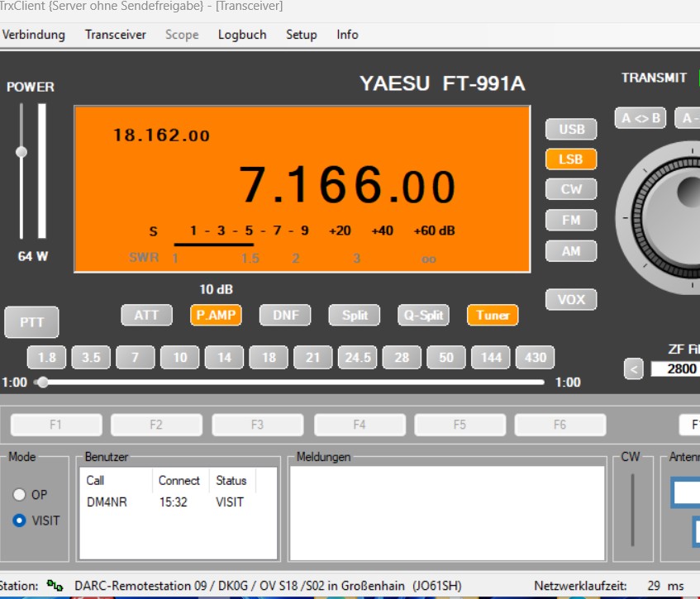The width and height of the screenshot is (700, 599).
Task: Select CW modulation mode
Action: [571, 189]
